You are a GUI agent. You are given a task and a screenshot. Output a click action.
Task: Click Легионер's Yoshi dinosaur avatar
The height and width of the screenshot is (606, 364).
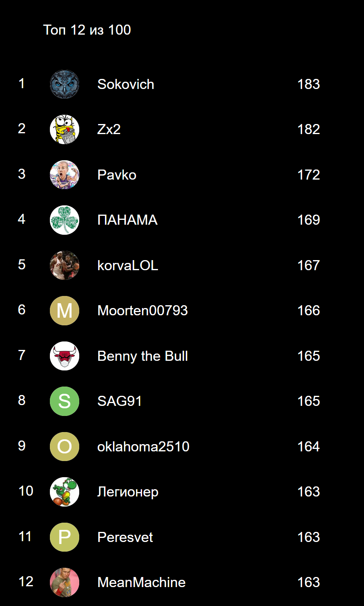[64, 492]
